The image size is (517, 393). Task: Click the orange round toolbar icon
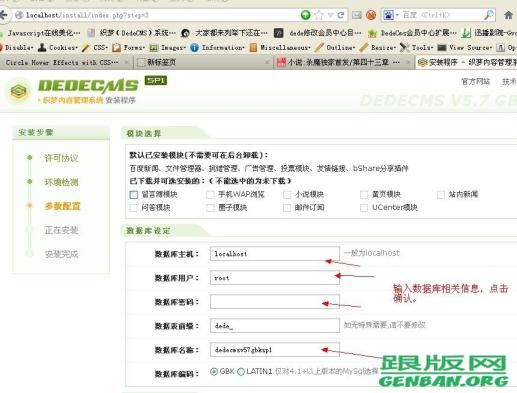[371, 15]
